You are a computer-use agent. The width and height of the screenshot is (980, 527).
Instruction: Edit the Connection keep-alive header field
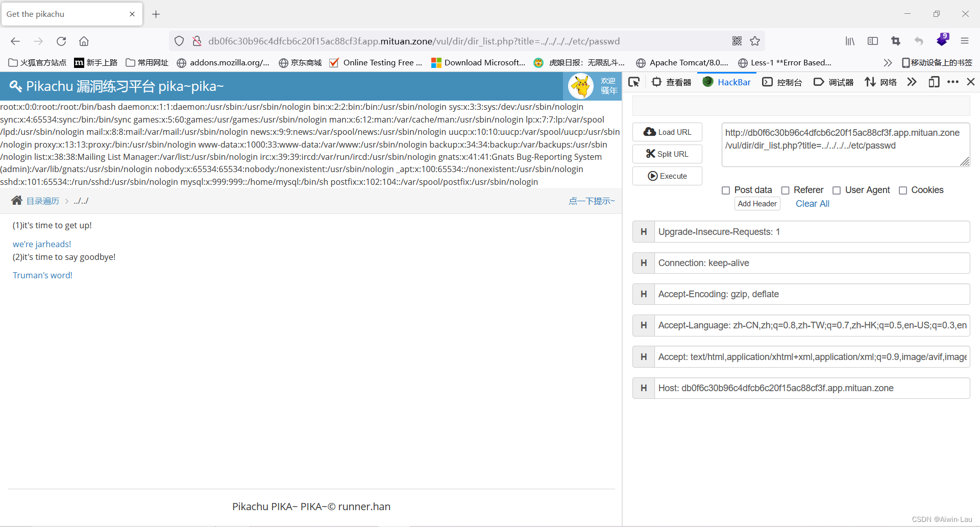(812, 263)
